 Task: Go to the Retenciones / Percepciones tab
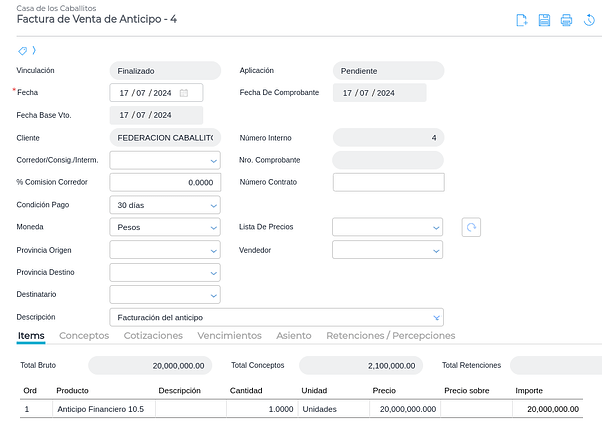(x=390, y=336)
